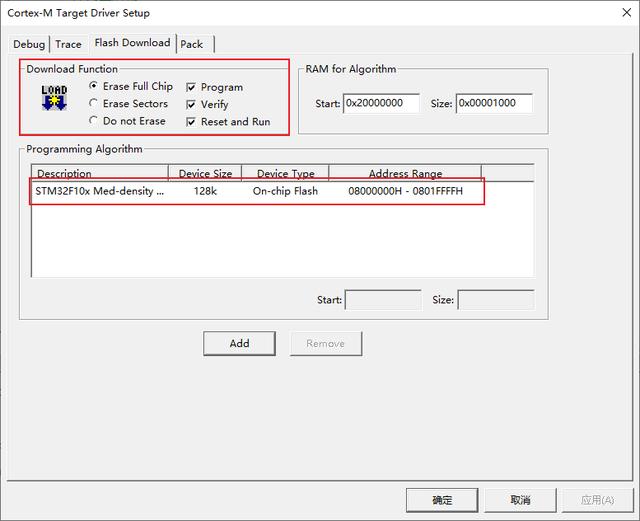
Task: Sort by the Device Size column header
Action: tap(205, 174)
